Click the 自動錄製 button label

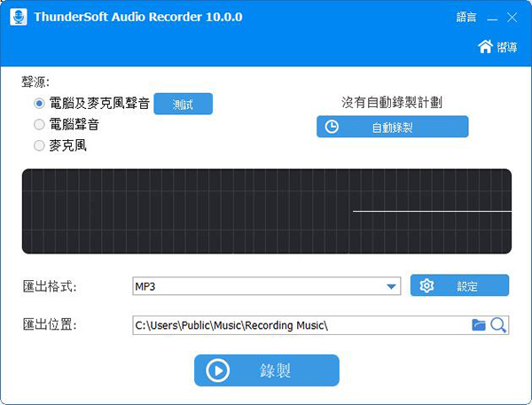(392, 128)
